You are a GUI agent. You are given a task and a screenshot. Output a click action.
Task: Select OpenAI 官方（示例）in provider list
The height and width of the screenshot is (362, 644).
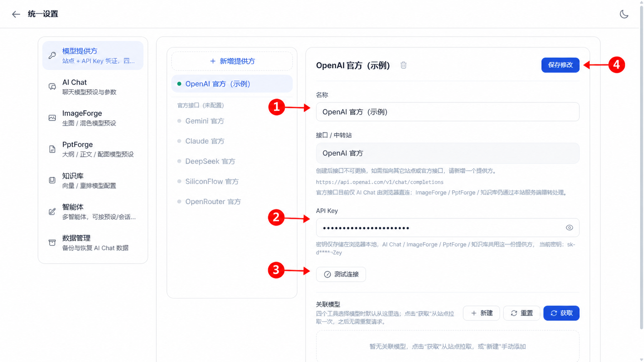coord(232,84)
